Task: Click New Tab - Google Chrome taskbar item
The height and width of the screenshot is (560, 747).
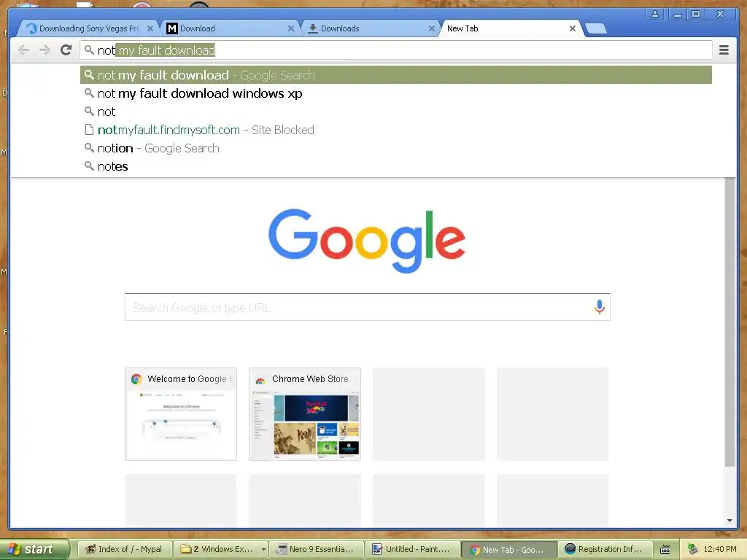Action: 509,549
